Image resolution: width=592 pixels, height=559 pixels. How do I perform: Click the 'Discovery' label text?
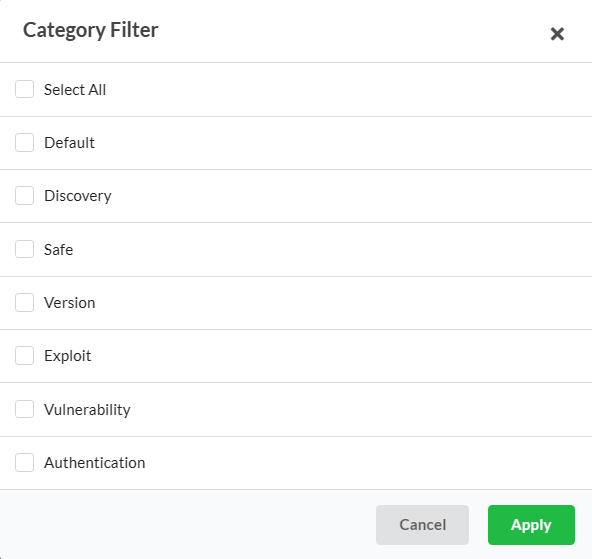click(78, 196)
